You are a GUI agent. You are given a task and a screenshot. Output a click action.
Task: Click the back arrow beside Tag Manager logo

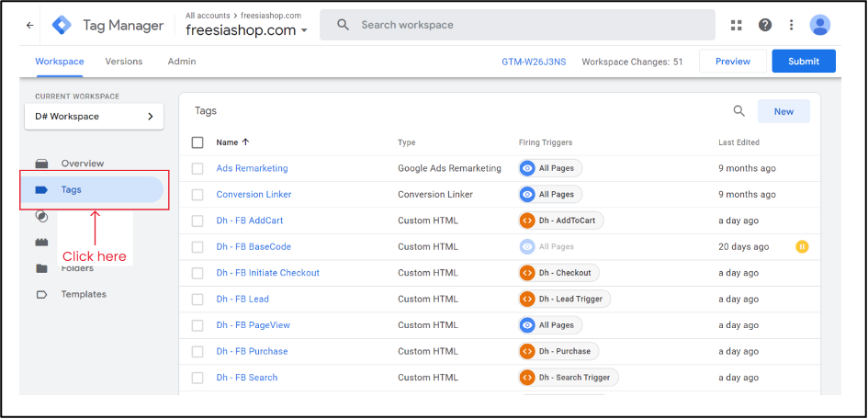[x=30, y=25]
